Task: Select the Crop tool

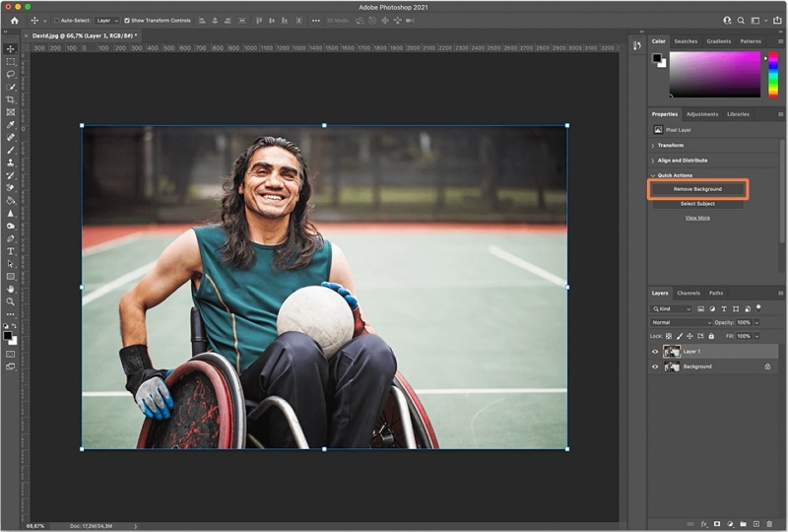Action: coord(11,100)
